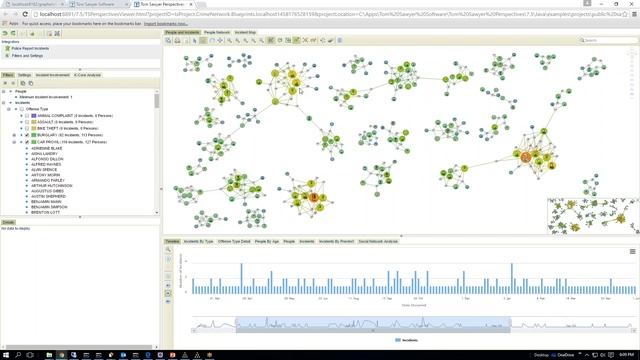Click the browser reload button
640x360 pixels.
(25, 14)
